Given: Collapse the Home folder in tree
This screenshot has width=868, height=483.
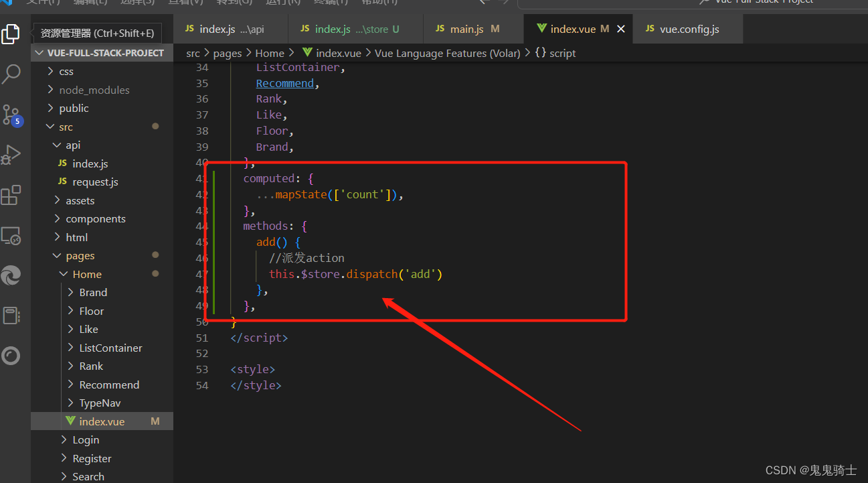Looking at the screenshot, I should click(x=102, y=274).
